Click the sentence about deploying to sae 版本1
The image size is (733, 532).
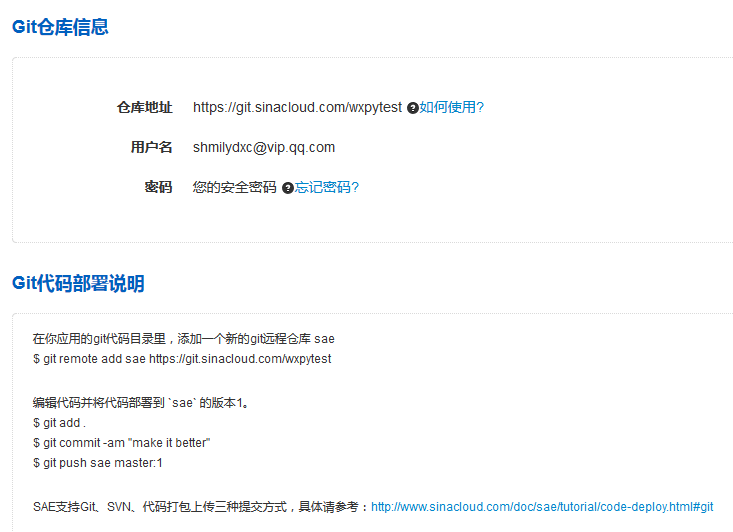[x=141, y=403]
